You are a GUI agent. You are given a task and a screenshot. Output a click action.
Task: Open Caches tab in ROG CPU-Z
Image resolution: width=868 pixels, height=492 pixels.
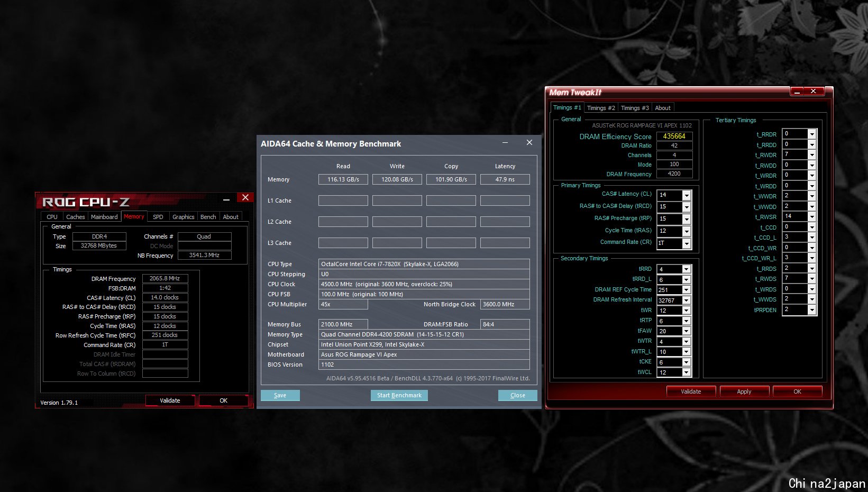pos(75,217)
